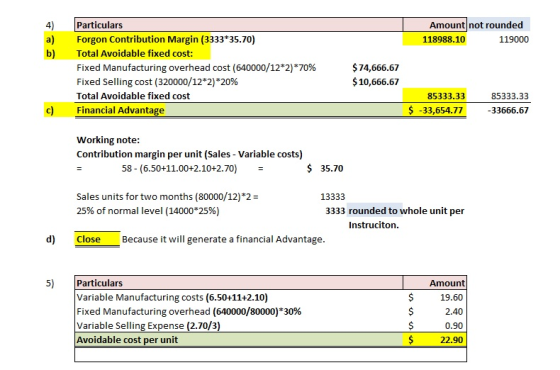Click the 'Working note:' heading
This screenshot has height=370, width=560.
coord(108,140)
